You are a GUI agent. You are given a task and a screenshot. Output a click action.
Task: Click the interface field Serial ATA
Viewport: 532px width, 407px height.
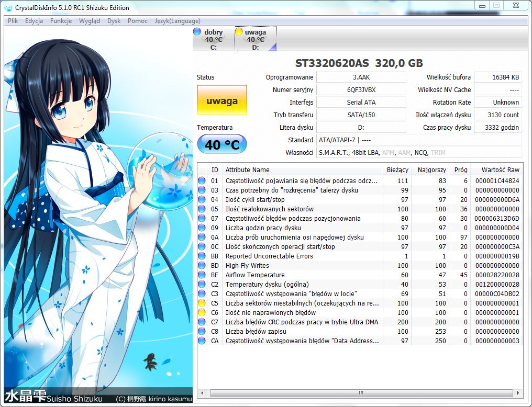361,103
